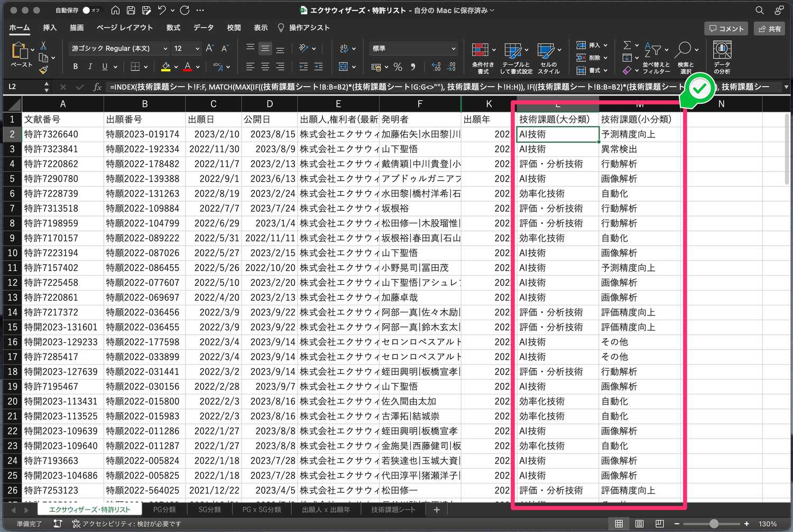Click the Save floppy disk icon

131,11
